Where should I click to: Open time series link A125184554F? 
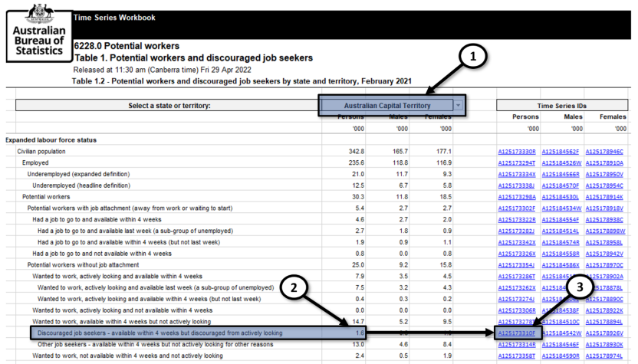click(561, 220)
